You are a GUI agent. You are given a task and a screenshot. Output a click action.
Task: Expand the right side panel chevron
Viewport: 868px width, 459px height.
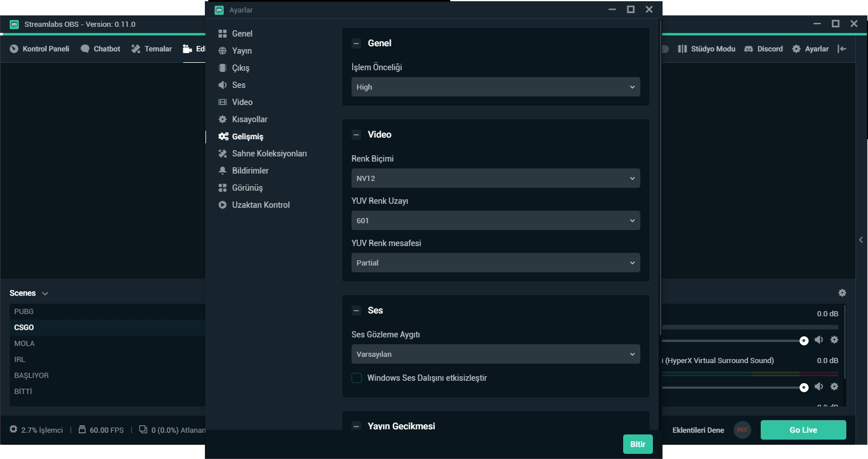tap(861, 240)
